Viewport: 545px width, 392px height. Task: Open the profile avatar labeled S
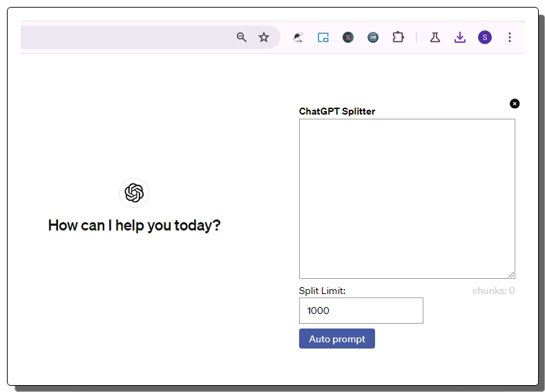[x=485, y=37]
